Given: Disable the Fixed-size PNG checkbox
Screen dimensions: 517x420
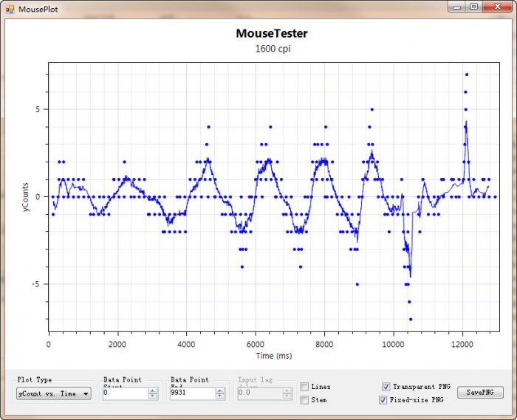Looking at the screenshot, I should coord(383,400).
